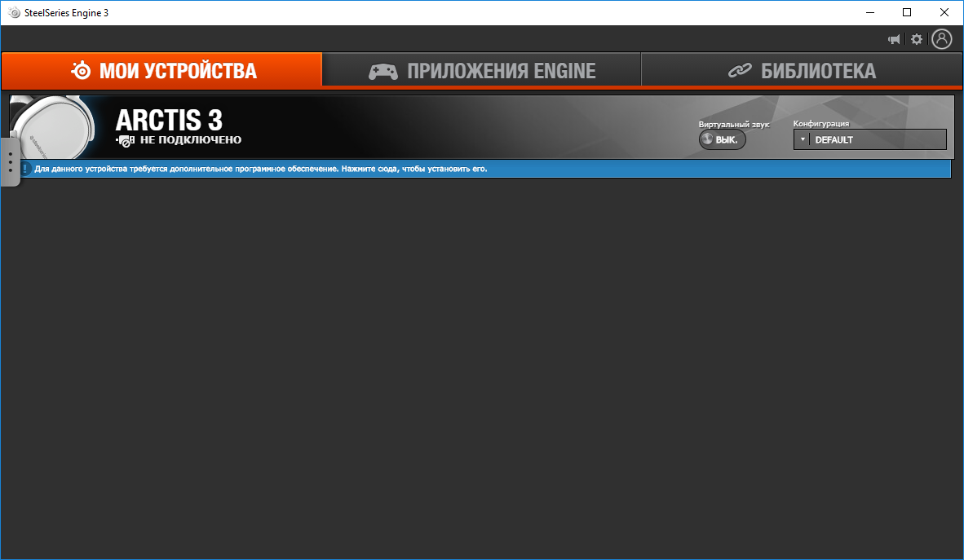Click the blue exclamation notice icon
Viewport: 964px width, 560px height.
pos(24,169)
